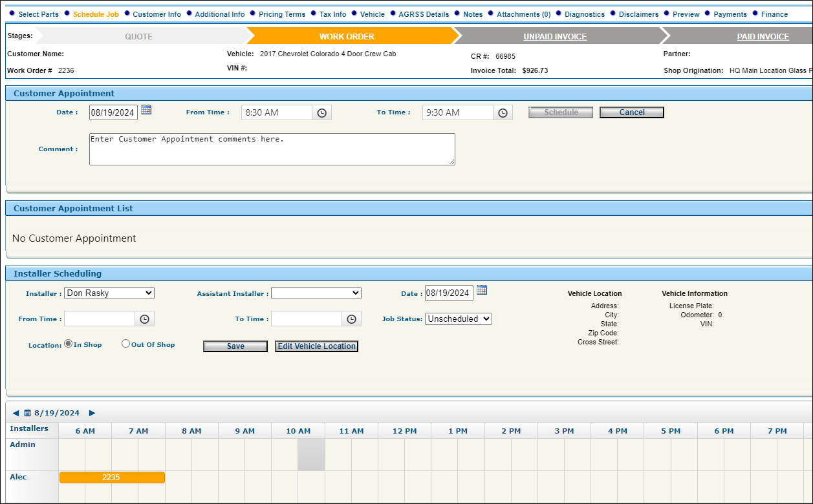Open calendar picker beside Installer Scheduling date
This screenshot has width=813, height=504.
click(x=482, y=290)
